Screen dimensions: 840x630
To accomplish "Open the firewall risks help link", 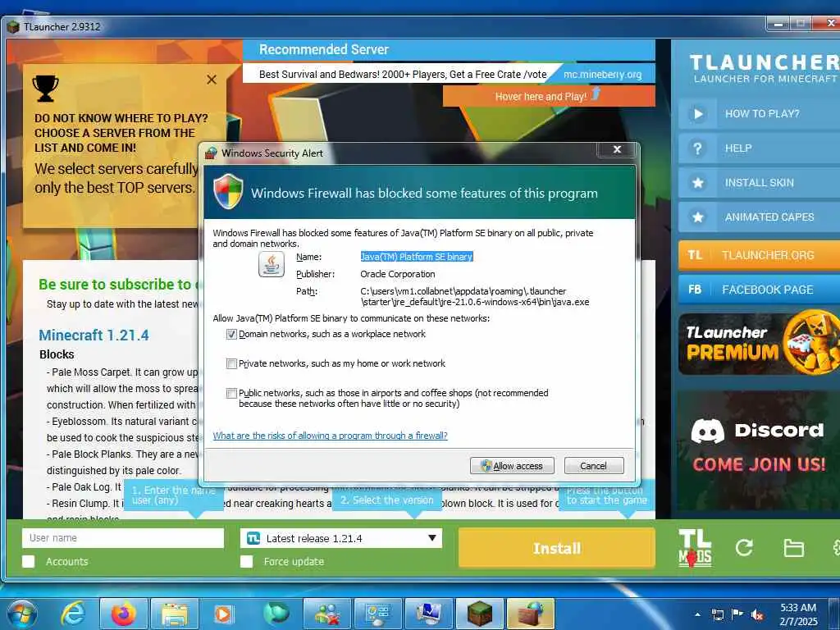I will coord(330,436).
